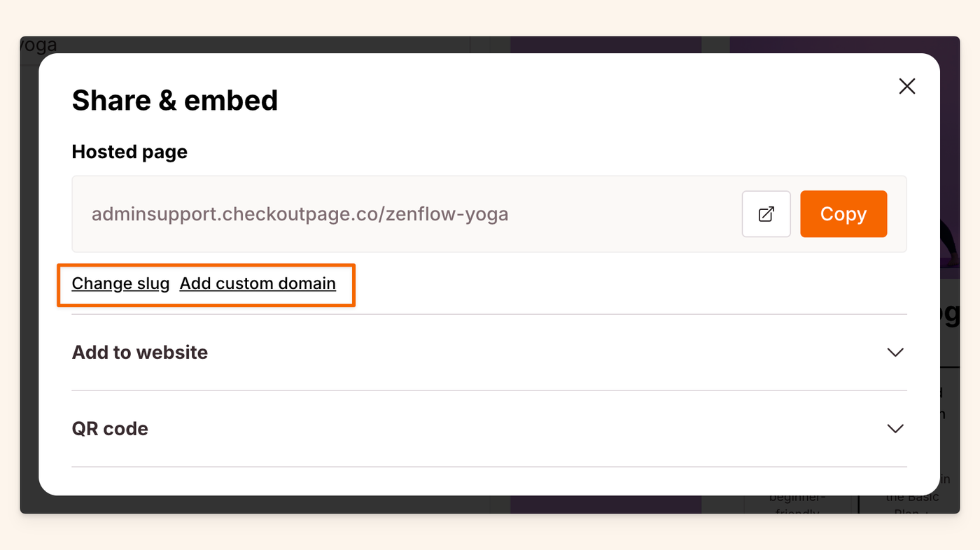This screenshot has height=550, width=980.
Task: Select the adminsupport.checkoutpage.co/zenflow-yoga URL text
Action: point(300,214)
